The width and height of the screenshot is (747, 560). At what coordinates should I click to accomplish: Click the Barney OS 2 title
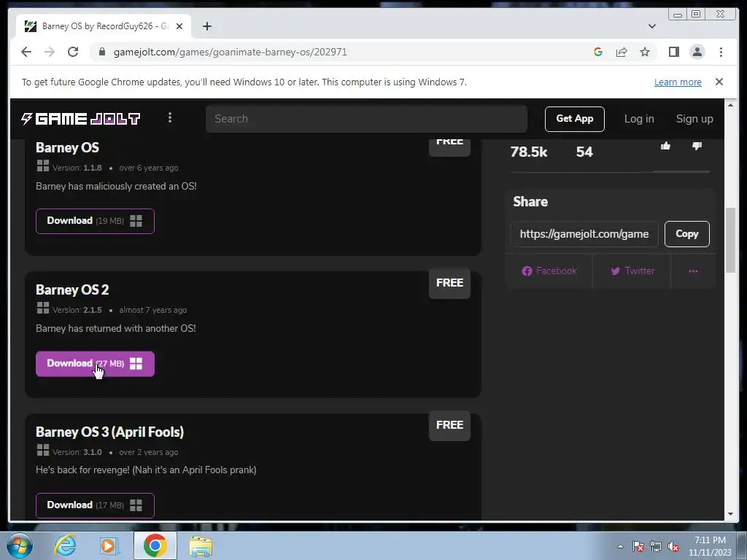(x=72, y=289)
